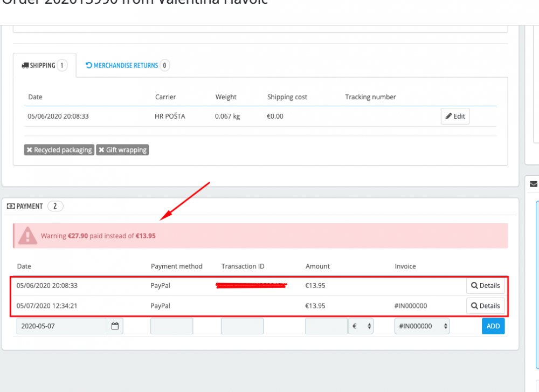This screenshot has width=539, height=392.
Task: Click PayPal method in 05/06/2020 row
Action: pos(160,285)
